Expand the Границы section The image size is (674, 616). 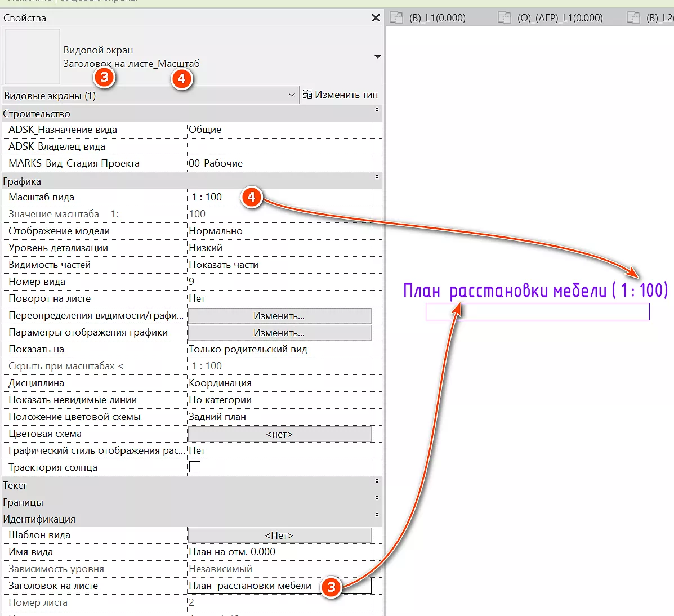377,499
